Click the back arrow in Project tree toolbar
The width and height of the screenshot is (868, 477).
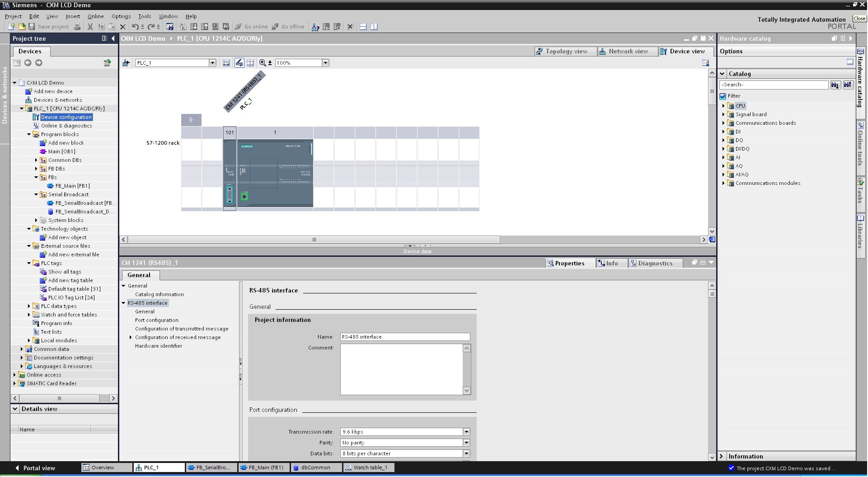coord(28,63)
